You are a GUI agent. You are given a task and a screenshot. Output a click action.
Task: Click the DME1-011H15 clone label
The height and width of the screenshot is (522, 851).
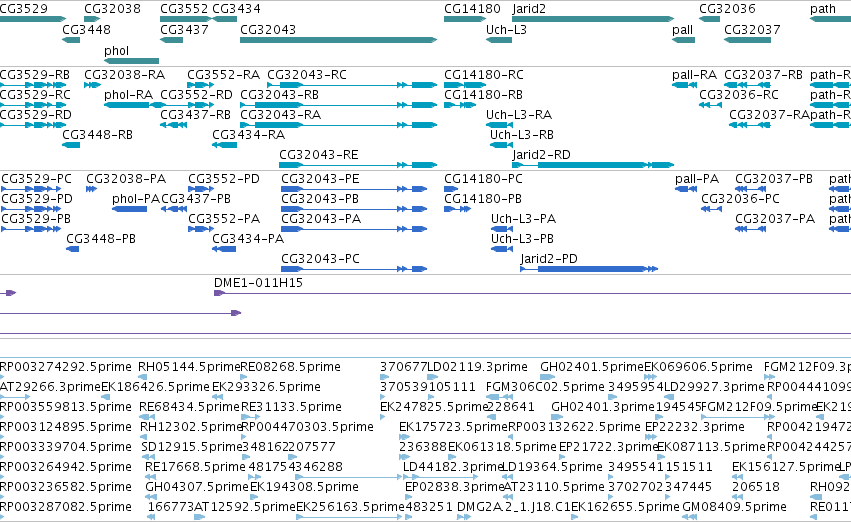(258, 283)
